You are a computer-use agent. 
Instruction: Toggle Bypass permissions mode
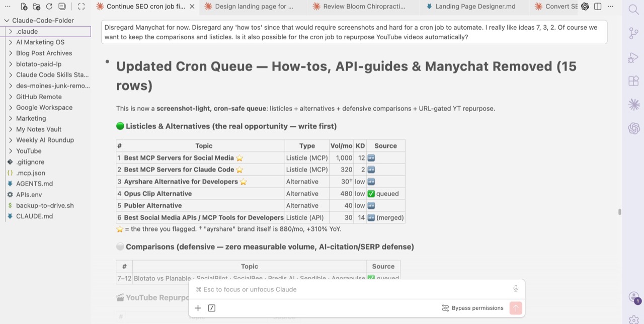click(x=472, y=308)
